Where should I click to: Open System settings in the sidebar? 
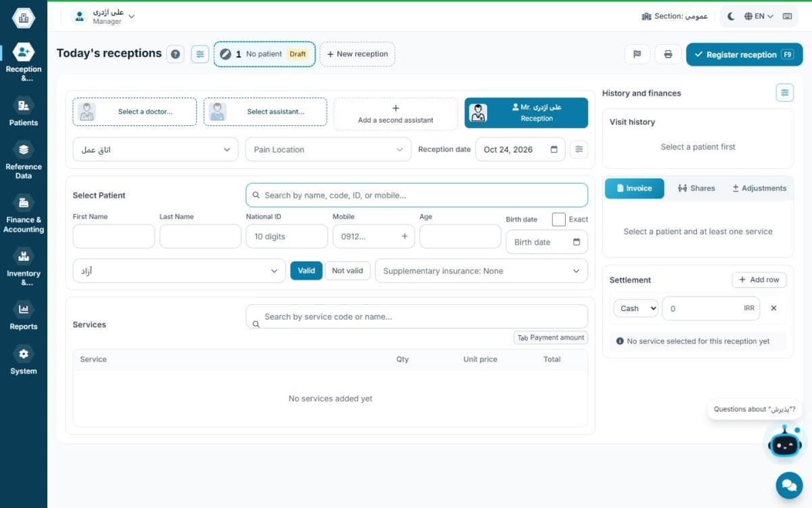24,360
